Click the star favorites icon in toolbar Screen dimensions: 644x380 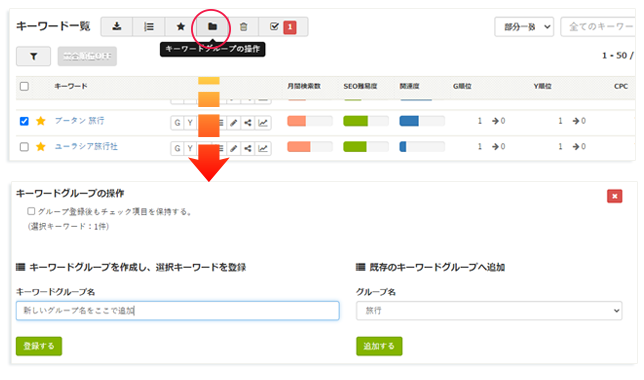[x=181, y=27]
